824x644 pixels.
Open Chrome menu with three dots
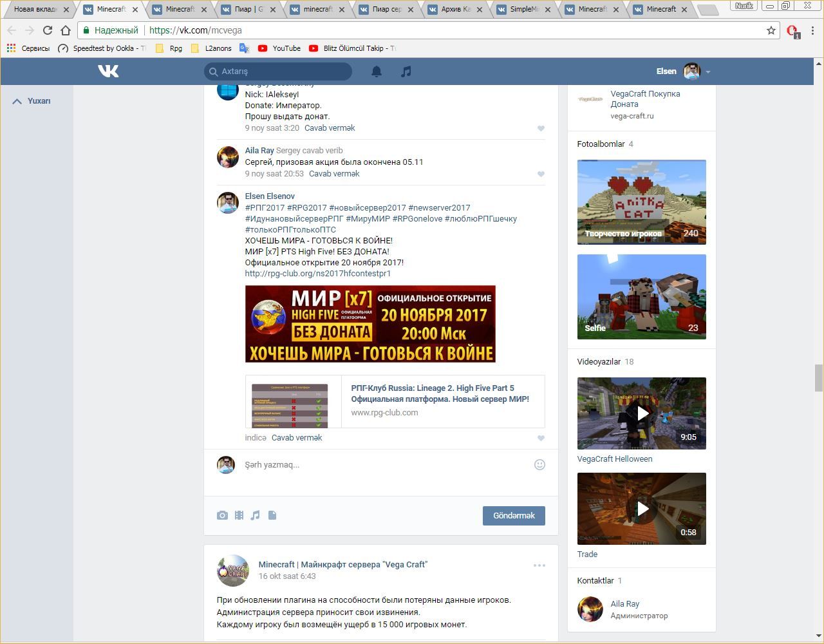point(814,30)
